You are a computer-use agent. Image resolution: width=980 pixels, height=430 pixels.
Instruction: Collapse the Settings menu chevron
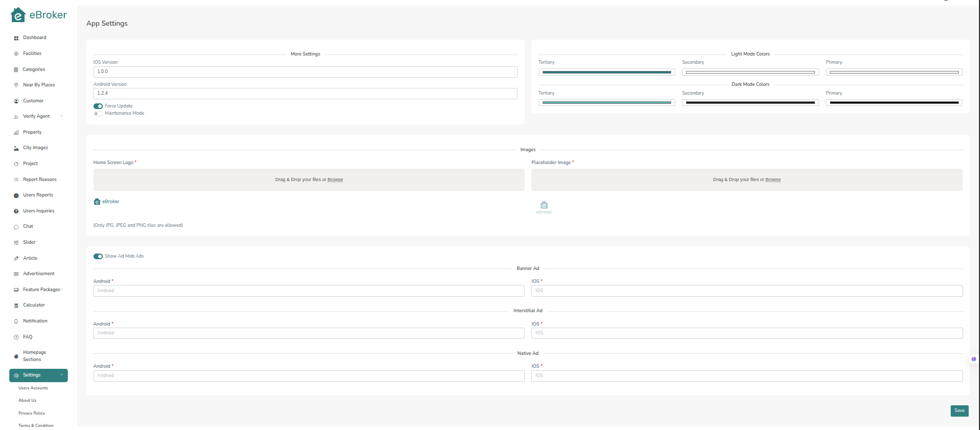62,375
